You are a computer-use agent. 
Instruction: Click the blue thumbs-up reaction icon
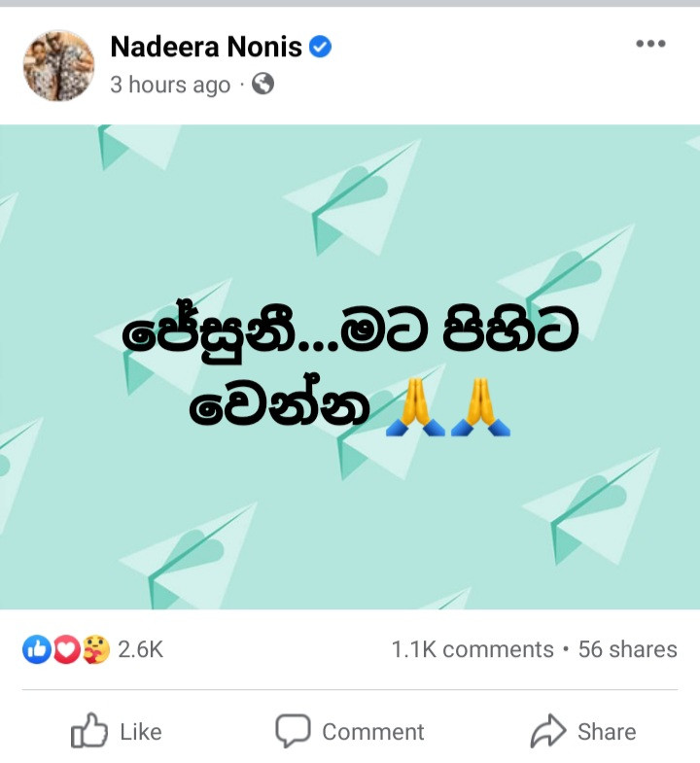point(37,649)
